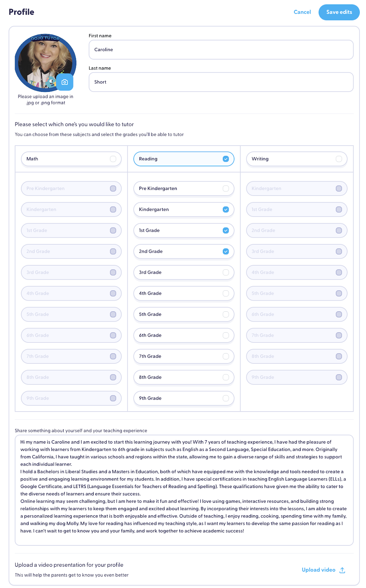Select Pre Kindergarten under Reading
This screenshot has width=366, height=588.
[x=226, y=189]
